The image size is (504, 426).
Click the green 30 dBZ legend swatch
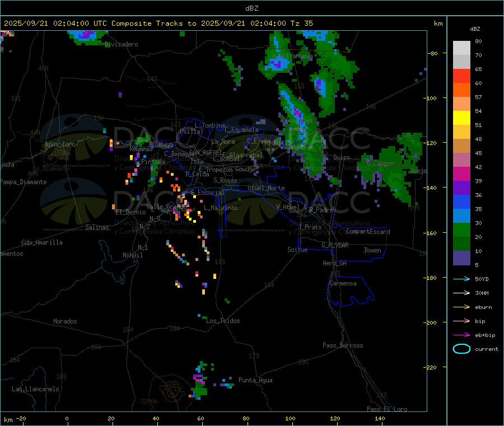point(461,230)
